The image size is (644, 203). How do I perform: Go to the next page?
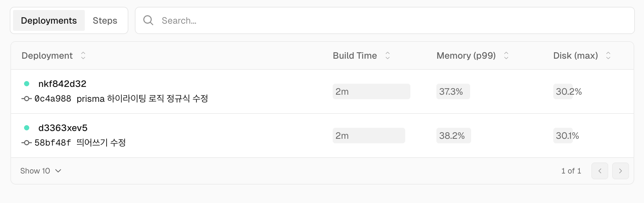pos(620,171)
